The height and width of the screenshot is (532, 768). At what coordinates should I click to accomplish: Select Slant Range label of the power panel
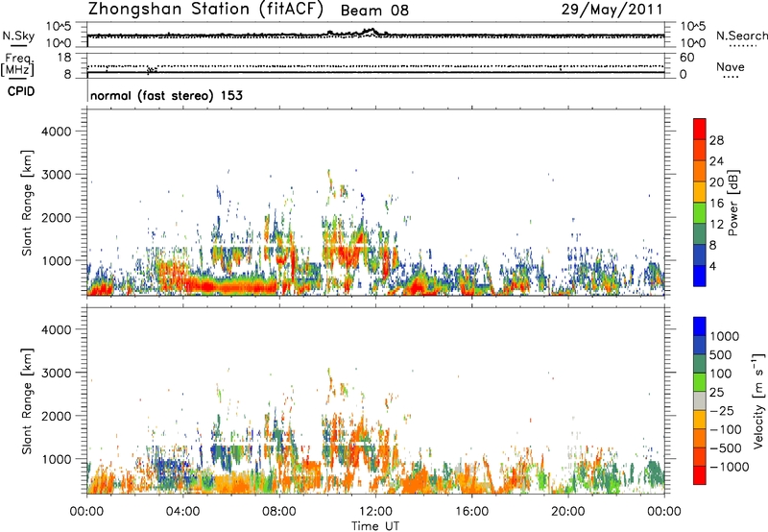pyautogui.click(x=27, y=203)
